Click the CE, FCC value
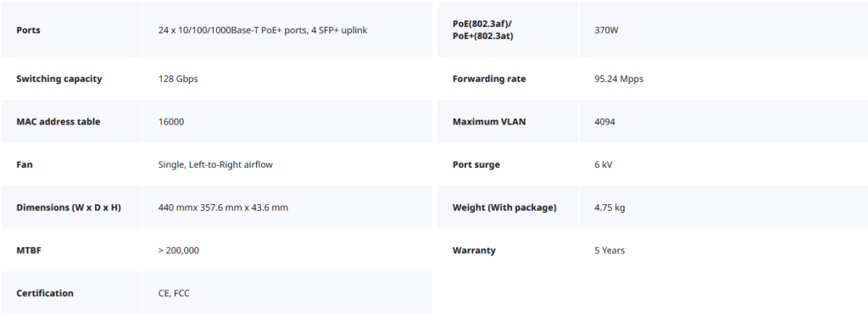868x315 pixels. (174, 293)
